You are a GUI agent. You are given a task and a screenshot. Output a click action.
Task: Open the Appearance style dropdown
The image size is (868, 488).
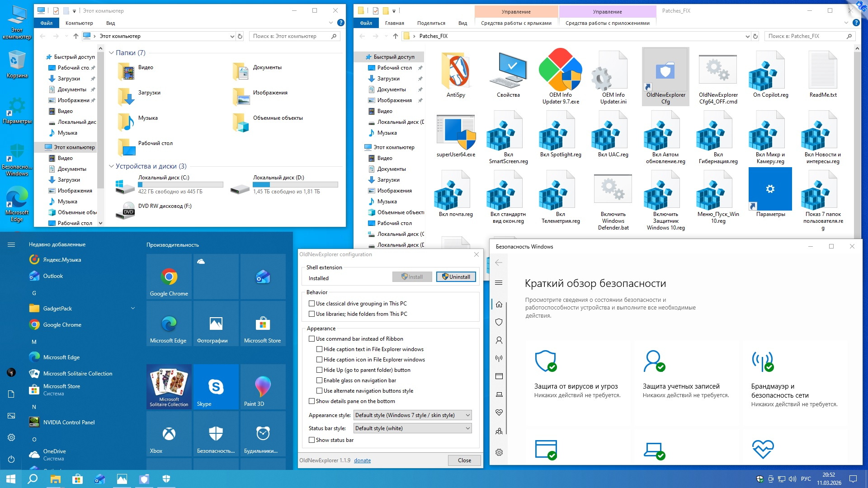(412, 415)
